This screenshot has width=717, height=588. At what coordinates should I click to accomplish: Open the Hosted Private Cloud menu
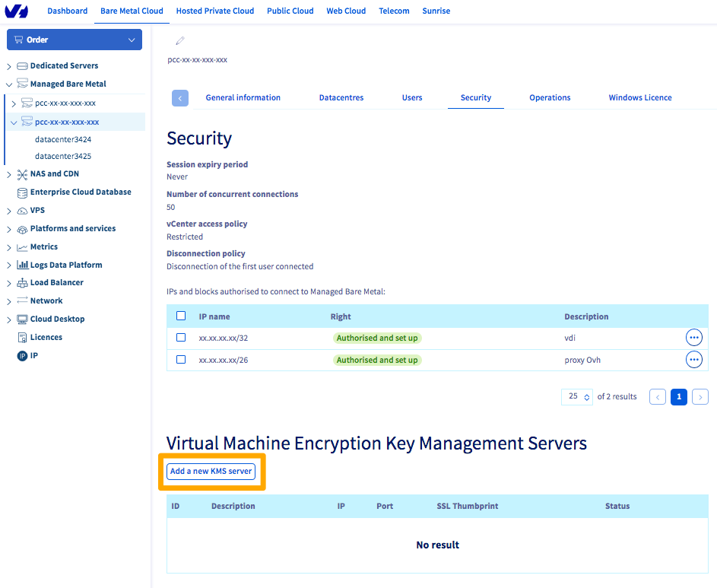point(214,11)
